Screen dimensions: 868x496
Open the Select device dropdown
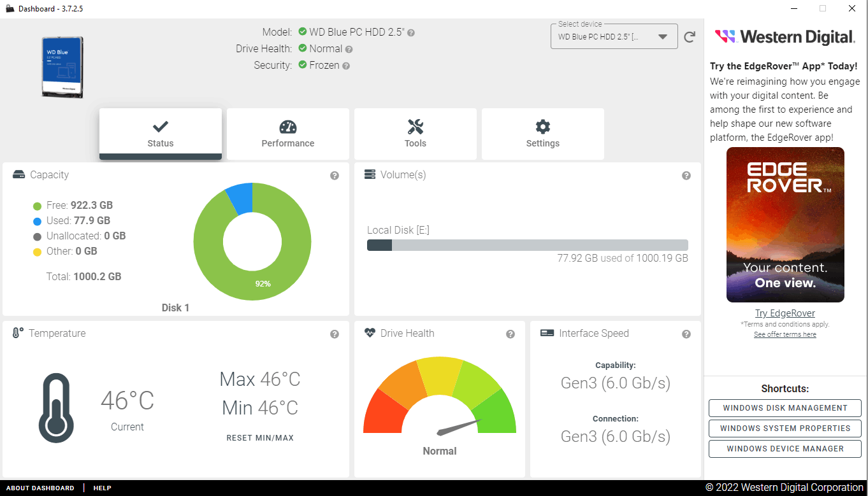point(614,37)
